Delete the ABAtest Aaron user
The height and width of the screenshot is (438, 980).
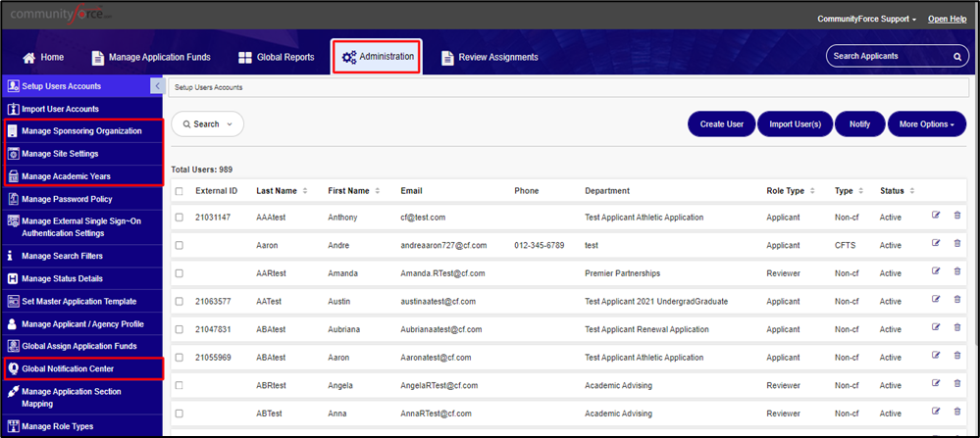click(956, 355)
